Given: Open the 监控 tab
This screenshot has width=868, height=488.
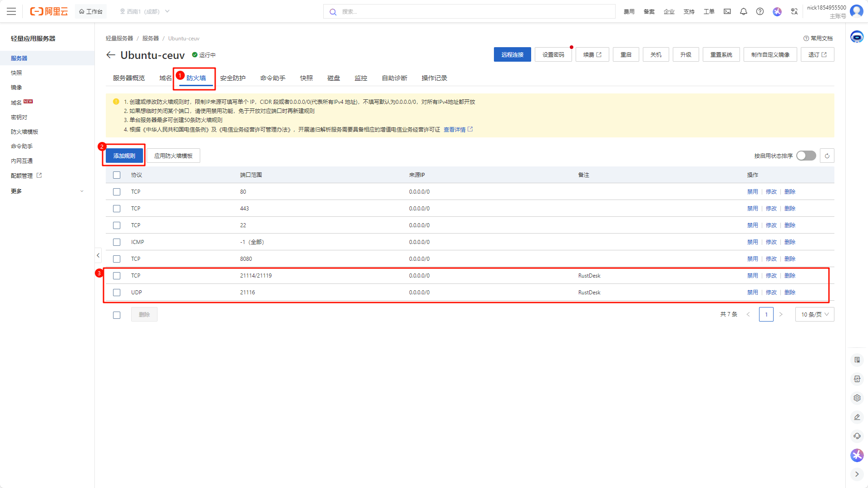Looking at the screenshot, I should 360,78.
